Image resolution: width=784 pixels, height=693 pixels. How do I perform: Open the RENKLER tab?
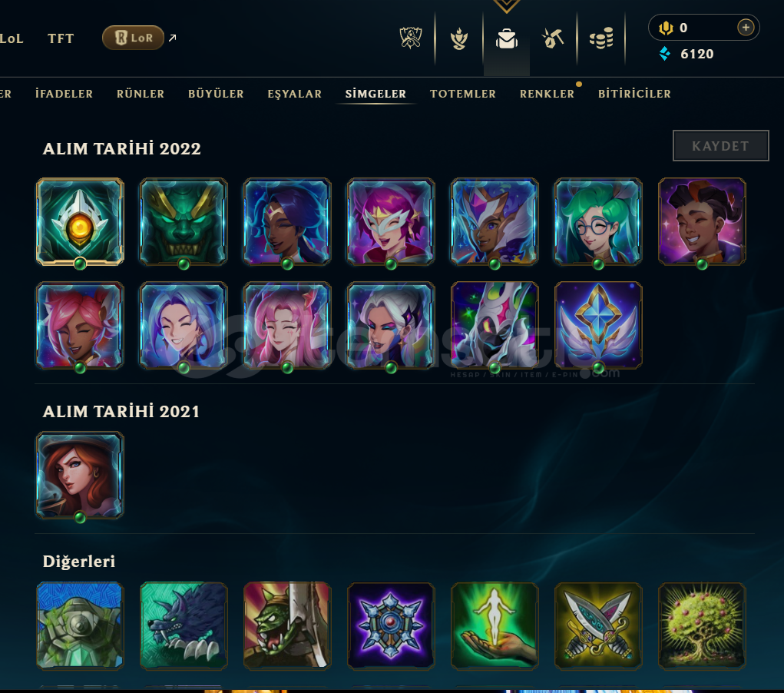click(547, 94)
